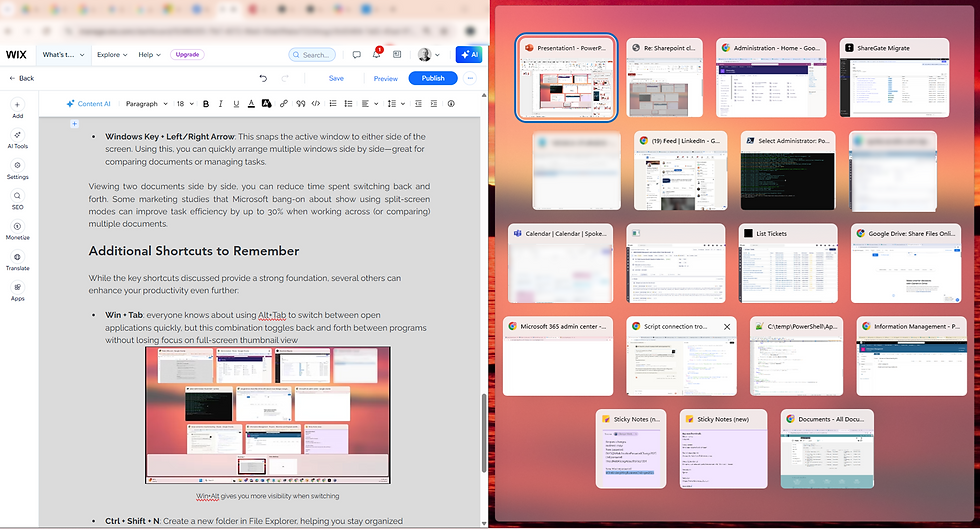
Task: Open the Explore menu
Action: (112, 54)
